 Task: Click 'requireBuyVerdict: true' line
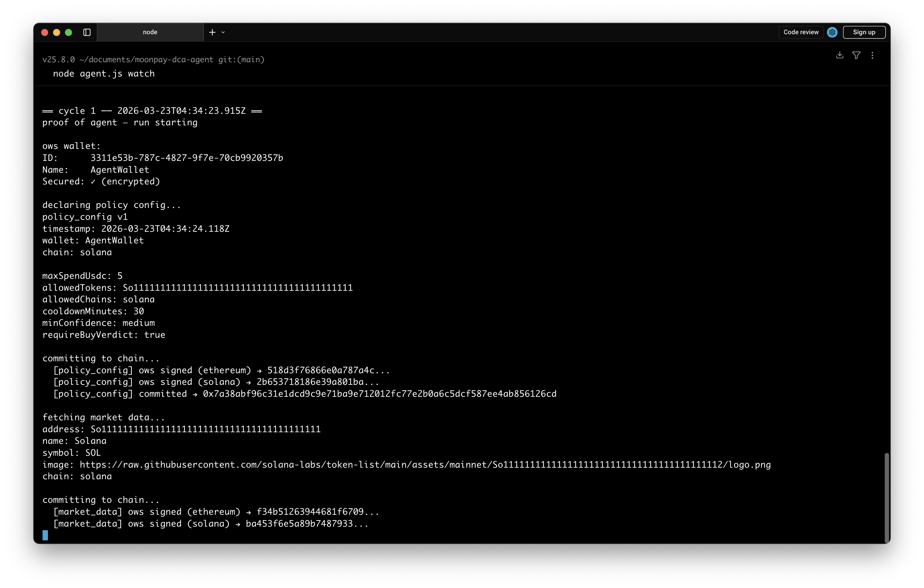coord(104,335)
